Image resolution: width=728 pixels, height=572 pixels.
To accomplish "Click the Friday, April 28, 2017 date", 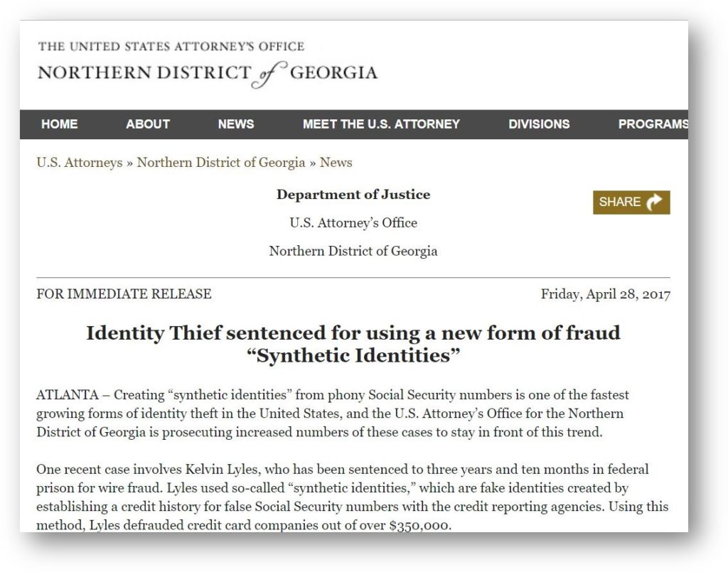I will [x=606, y=294].
